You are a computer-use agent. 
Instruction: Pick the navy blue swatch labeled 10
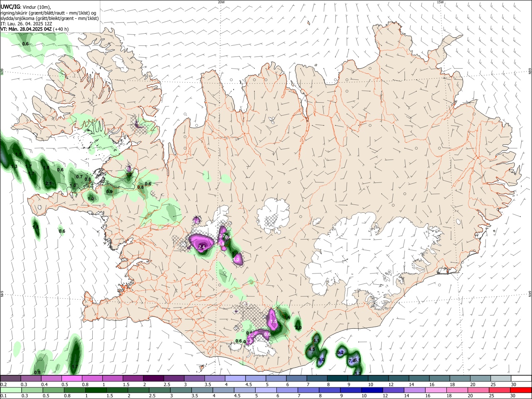(372, 390)
